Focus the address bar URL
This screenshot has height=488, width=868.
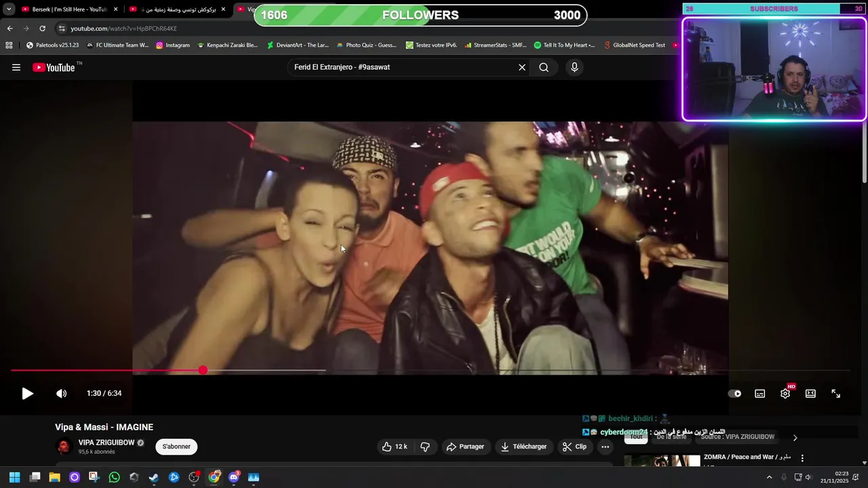[x=124, y=28]
